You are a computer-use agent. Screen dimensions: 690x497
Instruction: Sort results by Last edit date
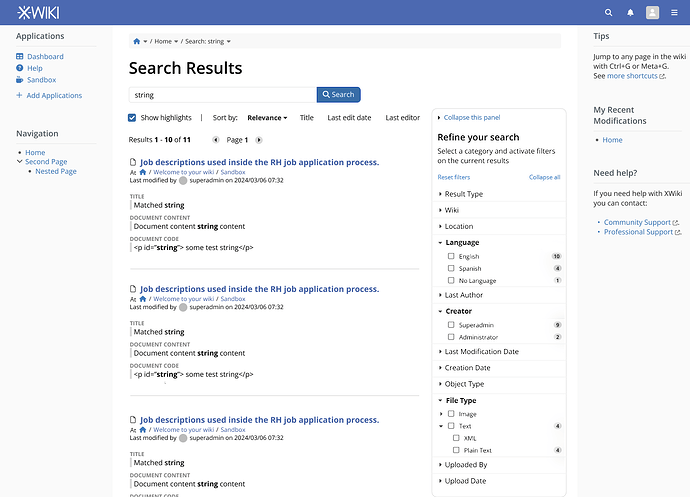[349, 118]
